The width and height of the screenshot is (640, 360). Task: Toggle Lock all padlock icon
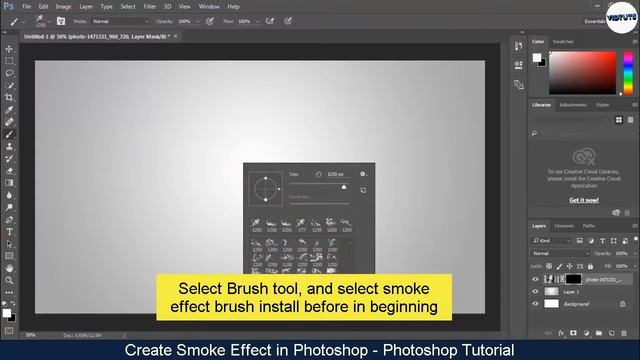point(590,266)
